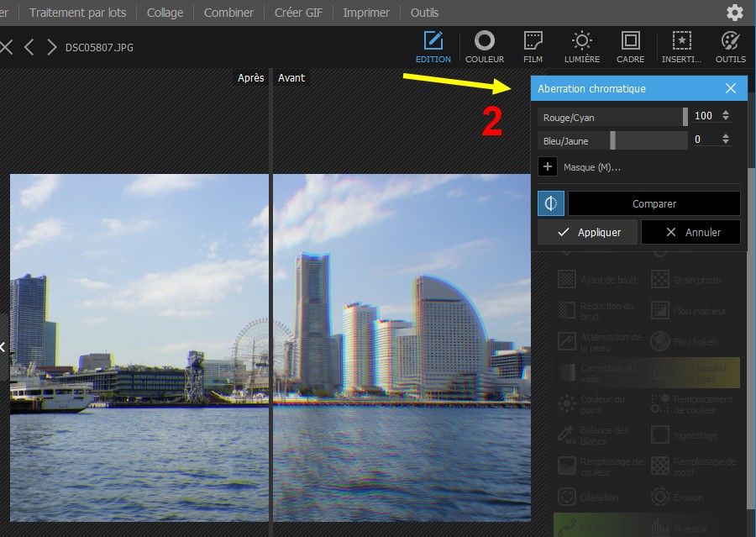Screen dimensions: 756x537
Task: Close the opened photo DSC05807.JPG
Action: pyautogui.click(x=6, y=47)
